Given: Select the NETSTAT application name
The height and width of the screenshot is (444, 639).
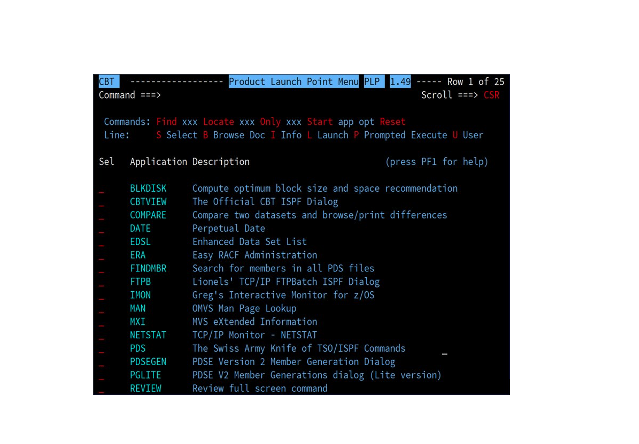Looking at the screenshot, I should (x=148, y=335).
